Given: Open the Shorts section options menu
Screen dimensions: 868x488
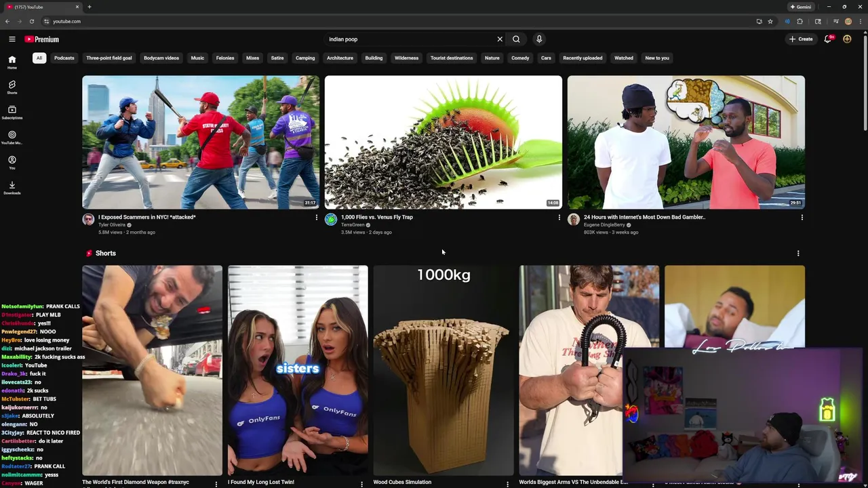Looking at the screenshot, I should pos(798,253).
